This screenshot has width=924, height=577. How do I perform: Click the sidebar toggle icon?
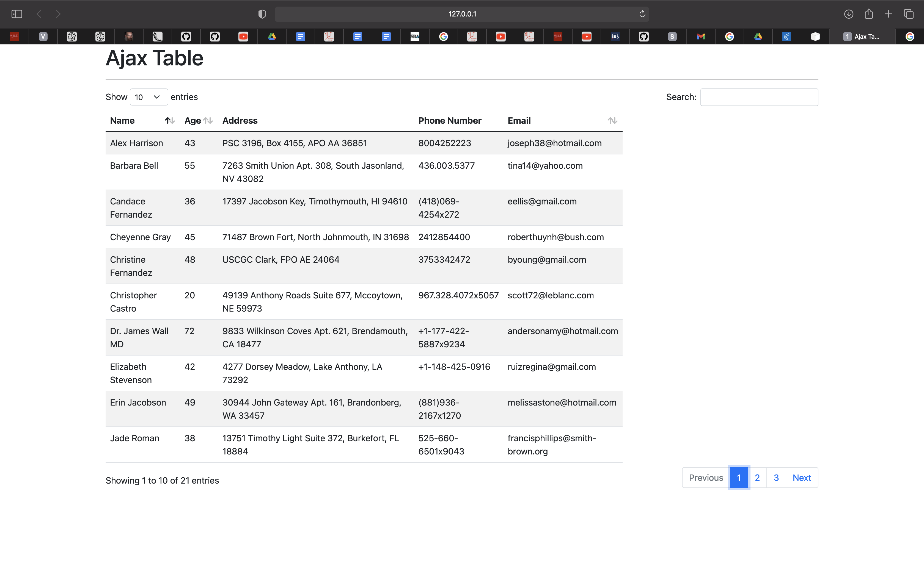tap(16, 14)
